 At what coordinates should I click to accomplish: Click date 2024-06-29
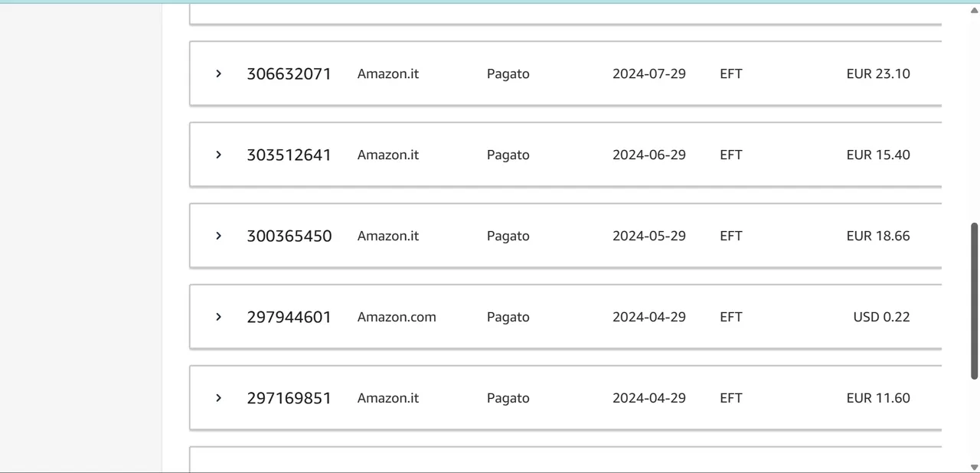click(649, 155)
